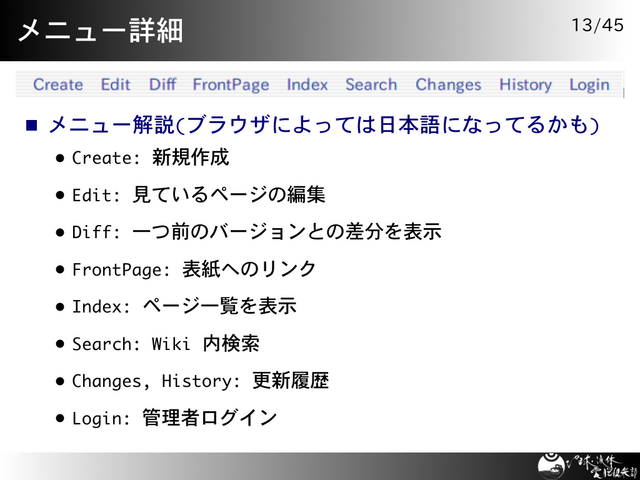Select the FrontPage: 表紙へのリンク bullet
640x480 pixels.
[x=194, y=269]
